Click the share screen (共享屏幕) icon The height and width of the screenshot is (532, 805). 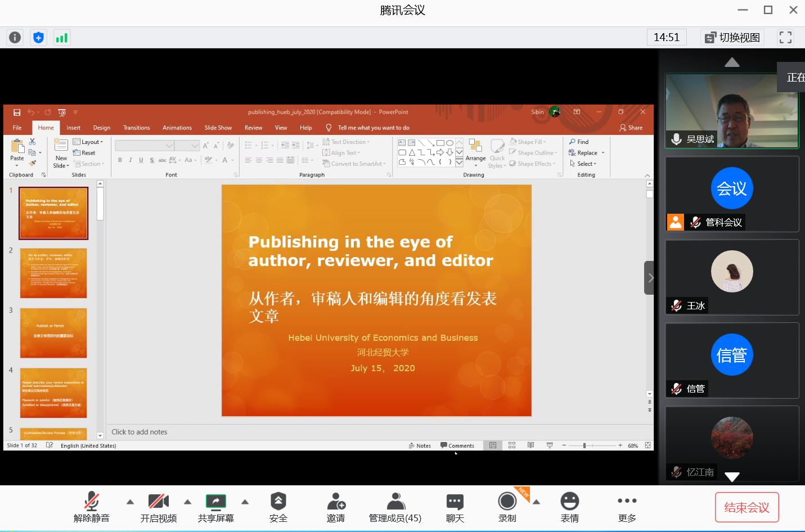pyautogui.click(x=215, y=502)
